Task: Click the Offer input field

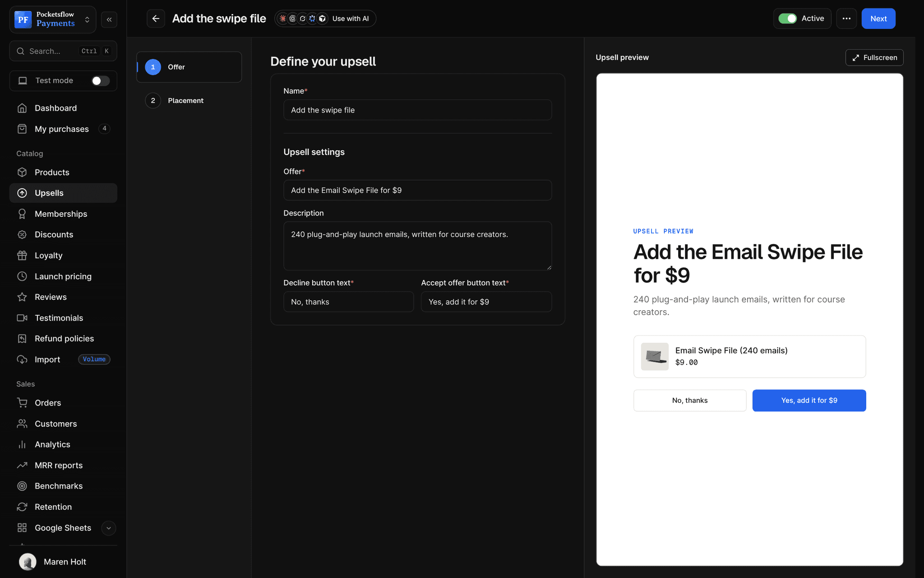Action: [x=417, y=190]
